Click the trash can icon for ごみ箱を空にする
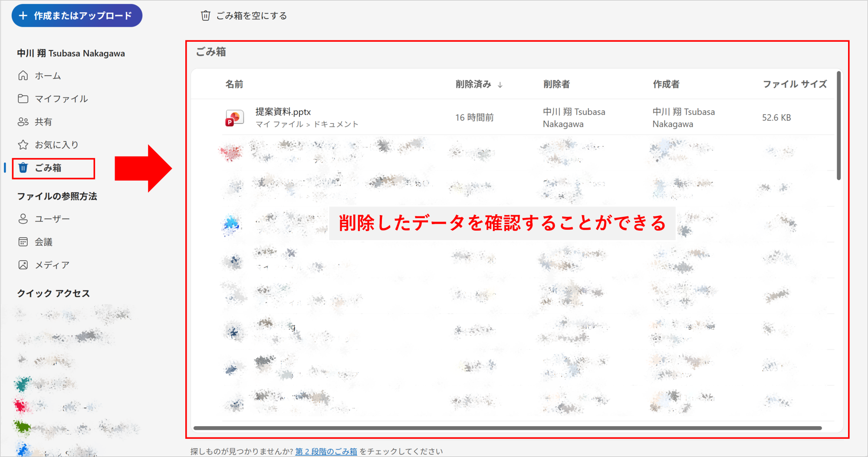 [205, 16]
